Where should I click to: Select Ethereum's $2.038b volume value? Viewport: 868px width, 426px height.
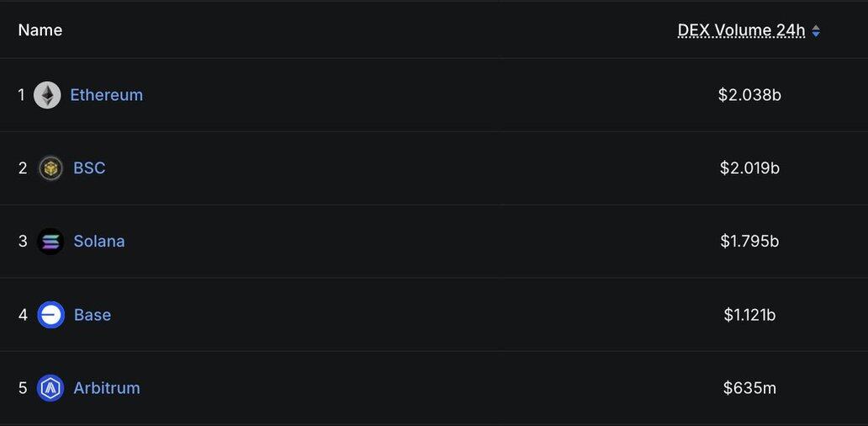749,95
